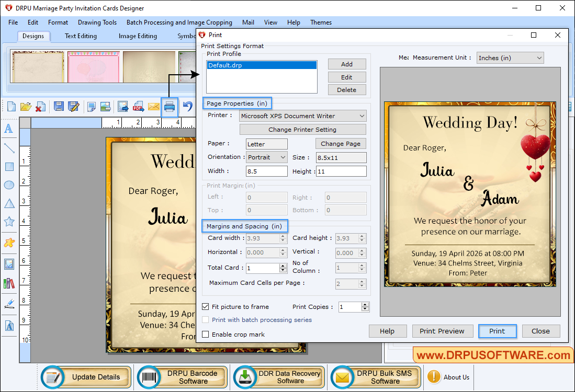Screen dimensions: 575x392
Task: Open the Printer selection dropdown
Action: coord(361,116)
